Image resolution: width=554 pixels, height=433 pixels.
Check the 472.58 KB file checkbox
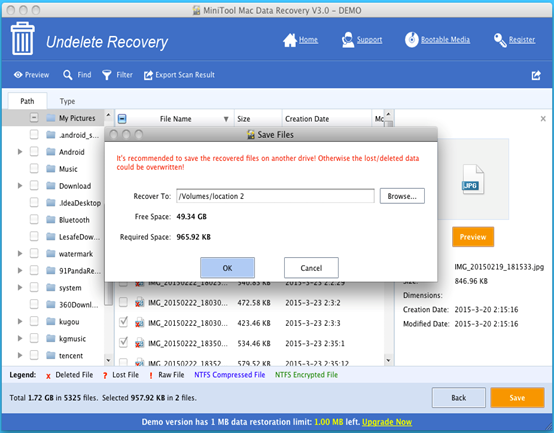coord(123,302)
